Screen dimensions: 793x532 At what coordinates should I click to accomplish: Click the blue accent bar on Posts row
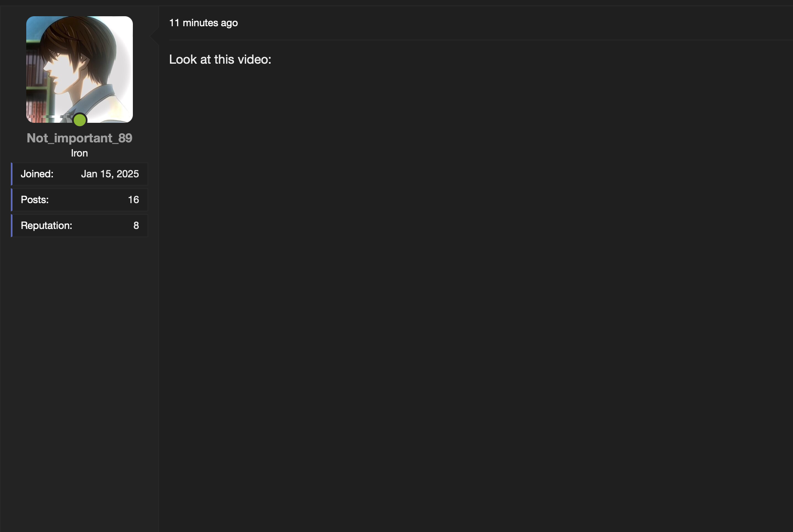pyautogui.click(x=12, y=200)
